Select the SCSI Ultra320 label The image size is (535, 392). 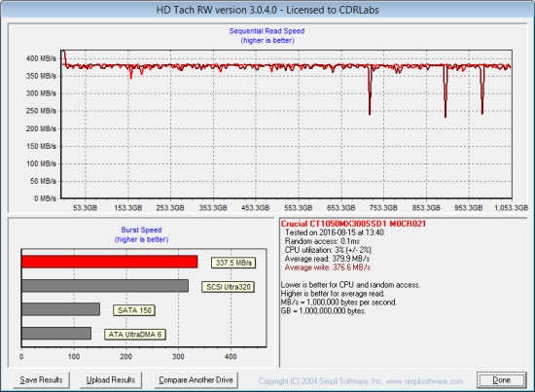[229, 287]
